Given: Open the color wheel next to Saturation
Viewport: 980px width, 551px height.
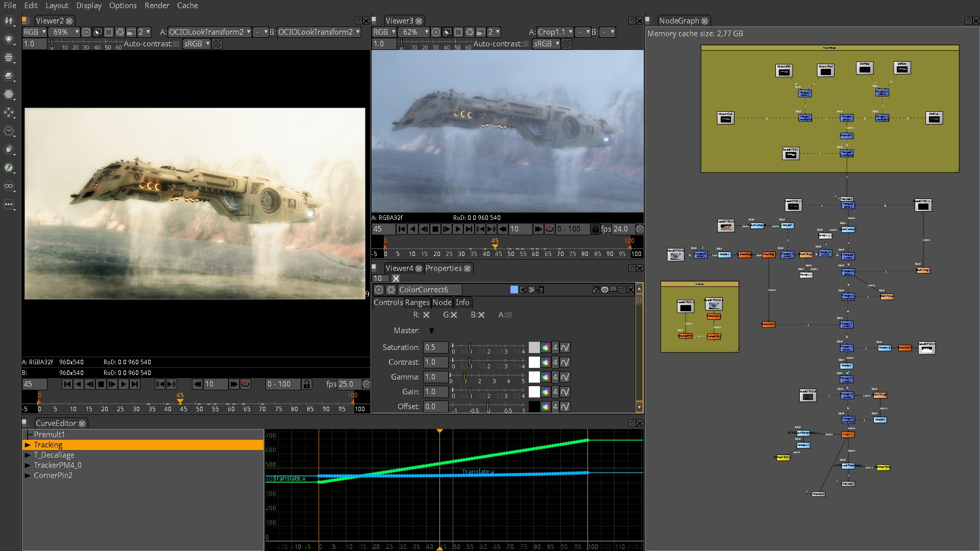Looking at the screenshot, I should point(546,347).
